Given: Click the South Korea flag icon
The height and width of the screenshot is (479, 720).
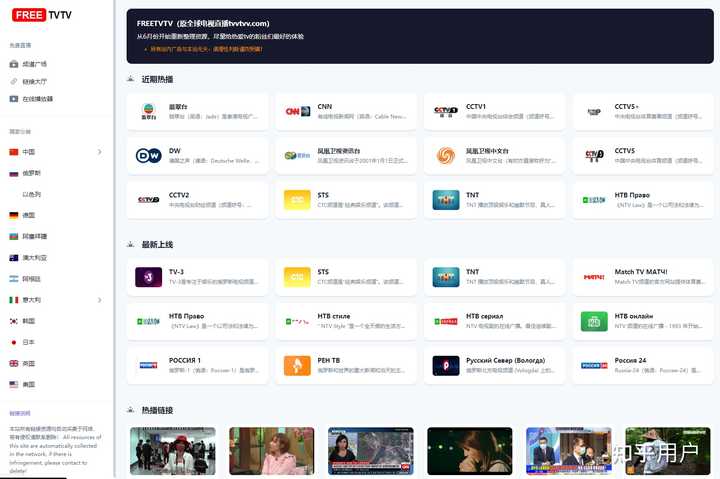Looking at the screenshot, I should [14, 321].
